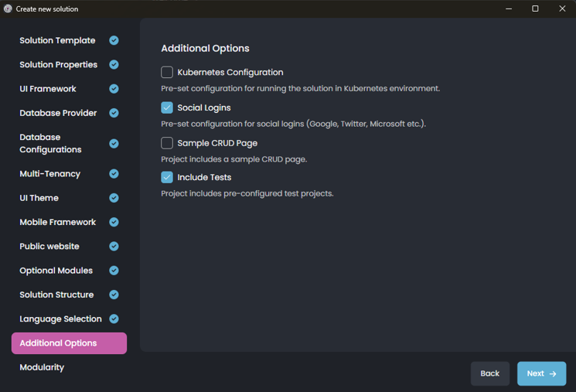Go to the Modularity step
Image resolution: width=576 pixels, height=392 pixels.
tap(42, 367)
